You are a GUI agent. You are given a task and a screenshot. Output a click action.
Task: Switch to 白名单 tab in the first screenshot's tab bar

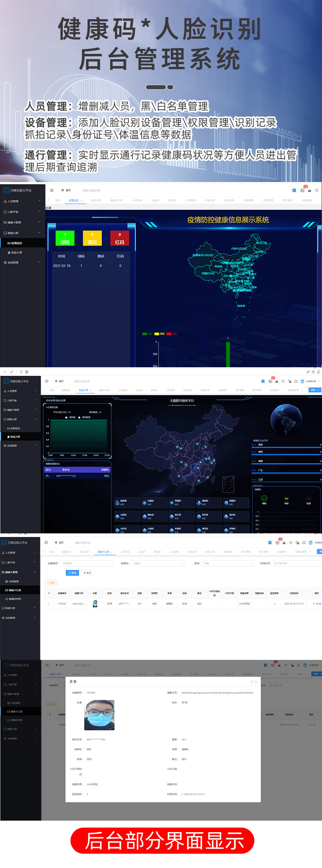[x=155, y=200]
